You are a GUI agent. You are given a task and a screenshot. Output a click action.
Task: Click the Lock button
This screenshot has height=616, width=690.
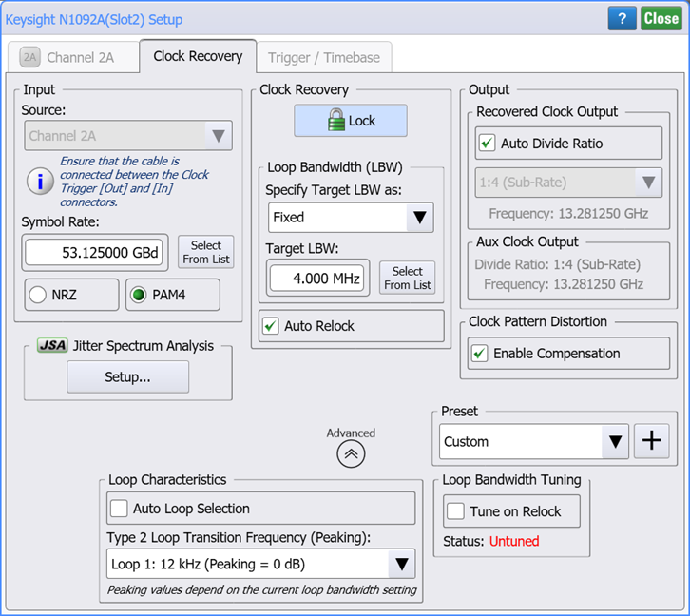click(351, 121)
